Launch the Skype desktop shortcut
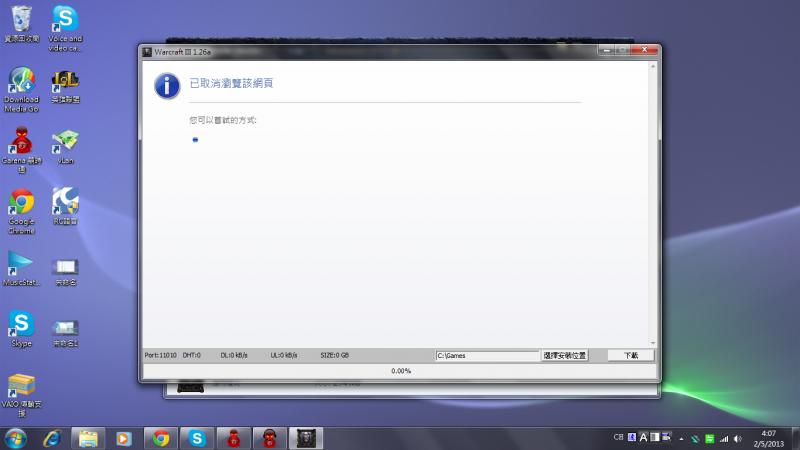Image resolution: width=800 pixels, height=450 pixels. pos(21,329)
